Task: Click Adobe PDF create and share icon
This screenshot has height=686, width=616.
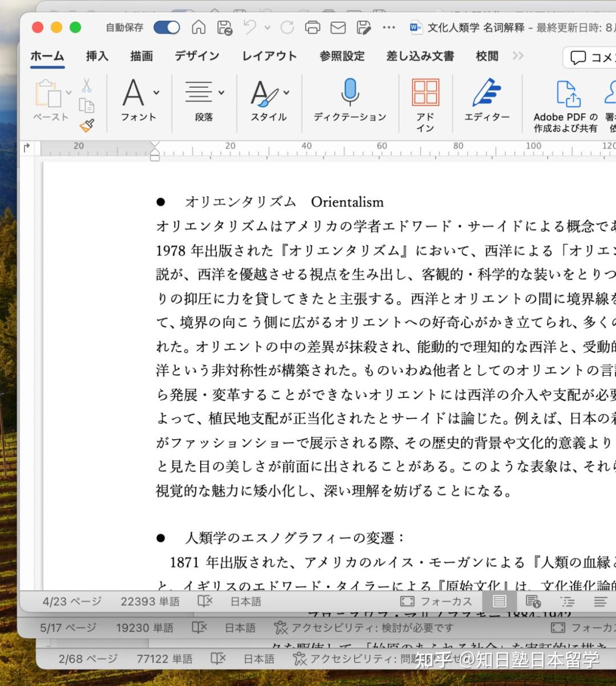Action: pyautogui.click(x=566, y=103)
